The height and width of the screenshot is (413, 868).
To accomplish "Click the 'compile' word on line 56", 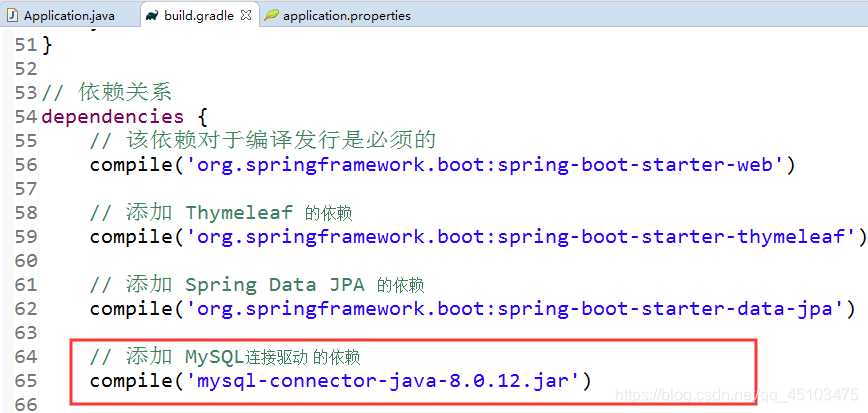I will tap(132, 165).
